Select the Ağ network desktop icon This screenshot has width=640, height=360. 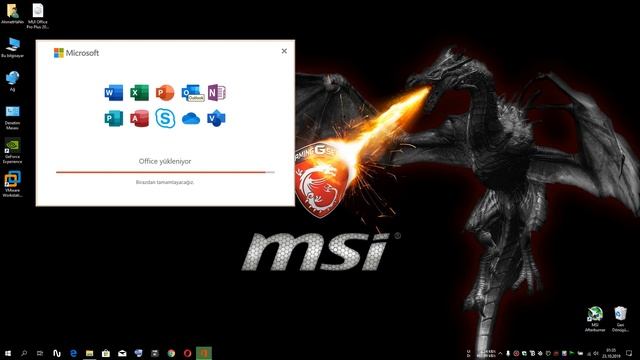pos(12,81)
